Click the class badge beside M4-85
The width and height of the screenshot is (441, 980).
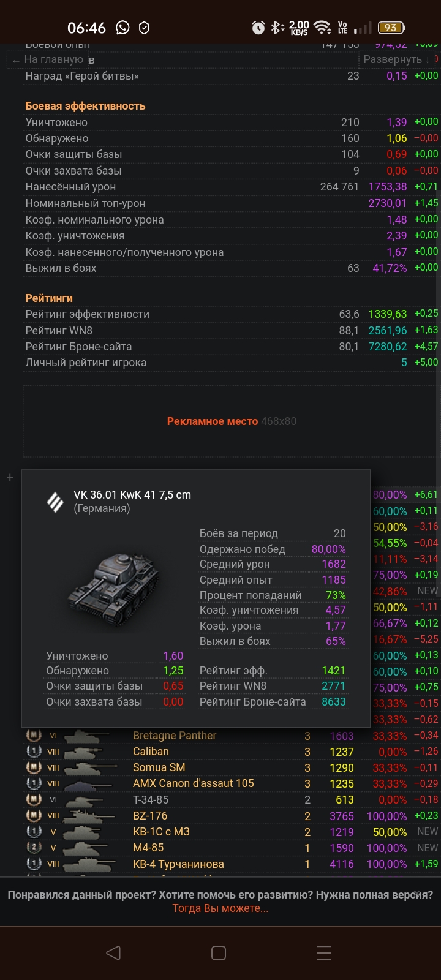(x=34, y=848)
